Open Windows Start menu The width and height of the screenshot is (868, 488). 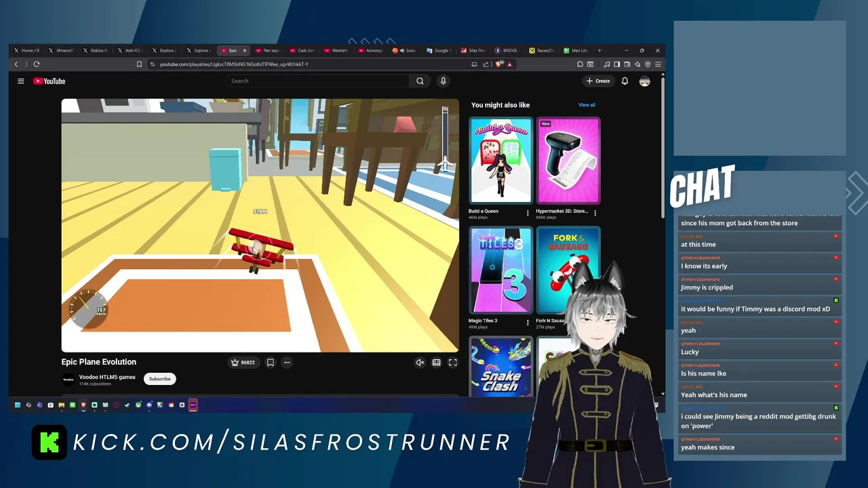click(x=18, y=405)
